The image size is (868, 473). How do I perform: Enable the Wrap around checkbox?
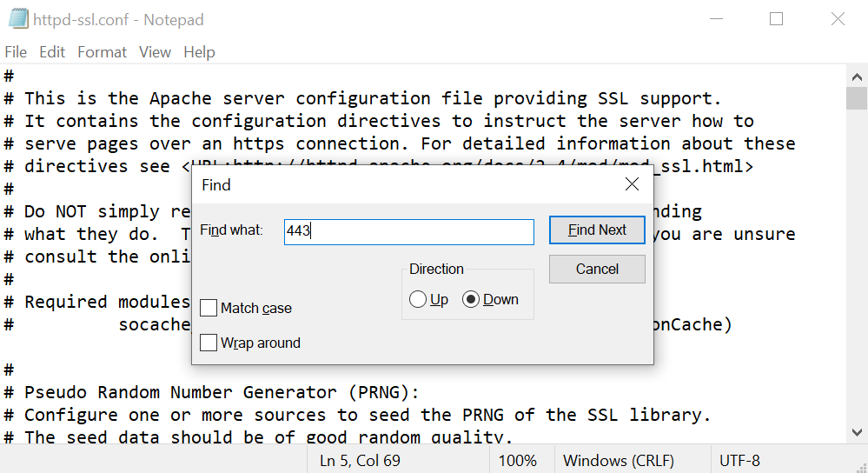tap(209, 343)
